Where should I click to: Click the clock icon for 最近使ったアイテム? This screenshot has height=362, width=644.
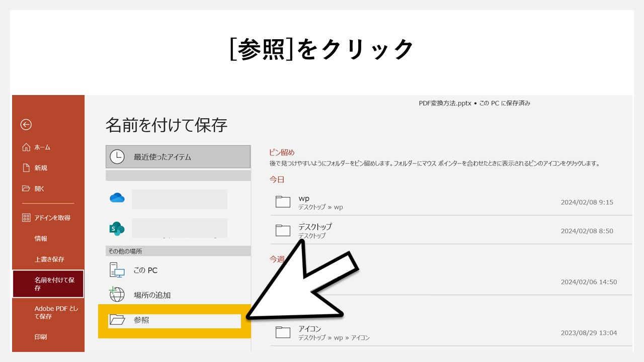coord(117,156)
